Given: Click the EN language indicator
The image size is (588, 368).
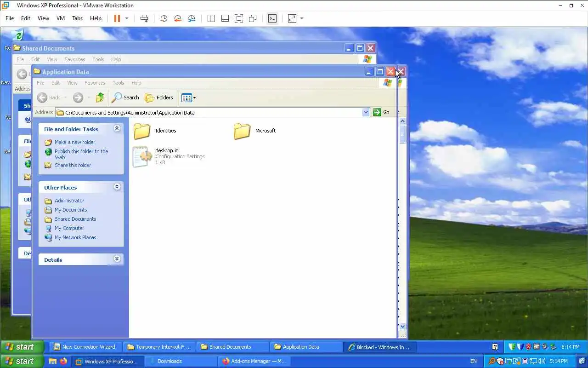Looking at the screenshot, I should tap(474, 361).
